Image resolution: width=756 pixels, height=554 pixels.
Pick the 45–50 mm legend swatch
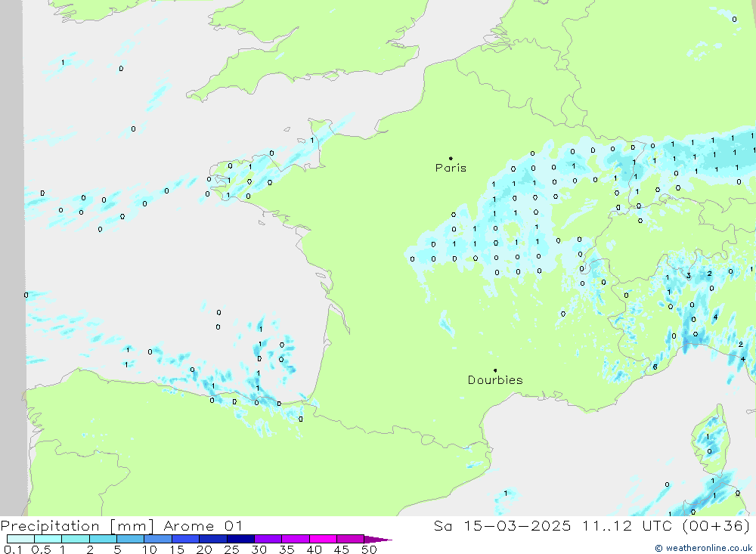pos(350,539)
